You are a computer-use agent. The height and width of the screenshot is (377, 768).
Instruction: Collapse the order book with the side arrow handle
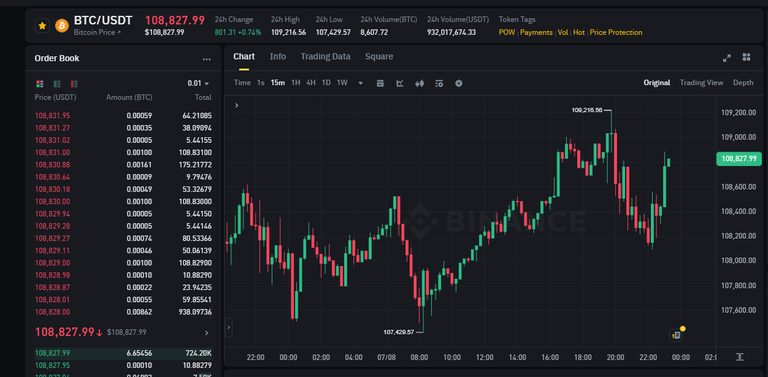pos(228,328)
